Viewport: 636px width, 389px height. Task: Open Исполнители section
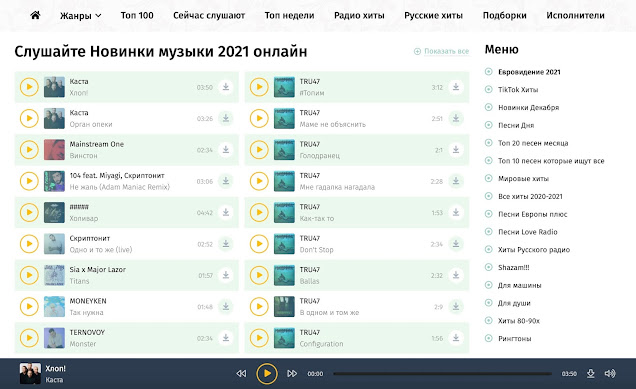pyautogui.click(x=575, y=15)
